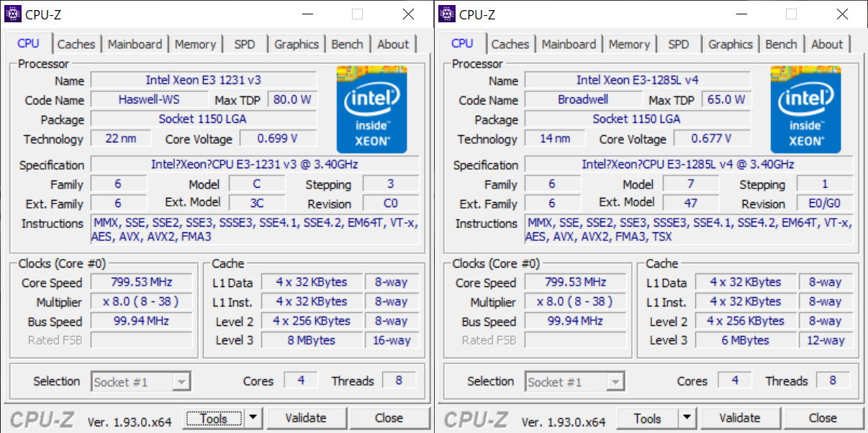Image resolution: width=868 pixels, height=433 pixels.
Task: Click Level 3 associativity '12-way'
Action: (826, 340)
